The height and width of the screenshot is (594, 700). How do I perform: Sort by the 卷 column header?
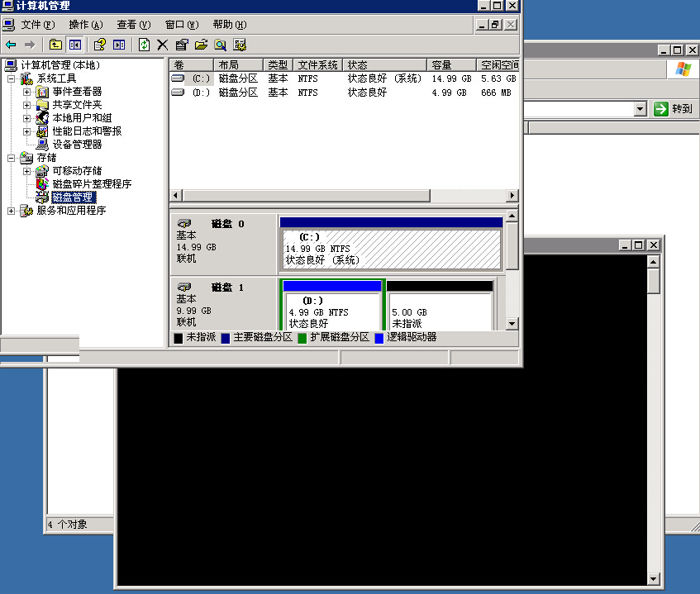point(191,65)
